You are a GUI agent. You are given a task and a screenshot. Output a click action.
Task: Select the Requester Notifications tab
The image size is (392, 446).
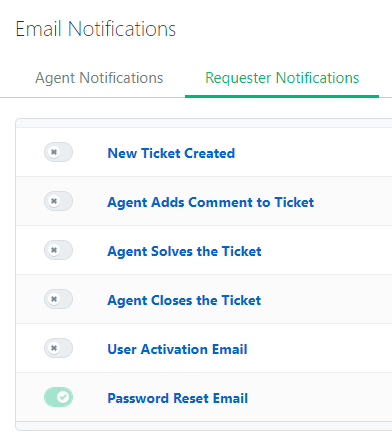282,78
